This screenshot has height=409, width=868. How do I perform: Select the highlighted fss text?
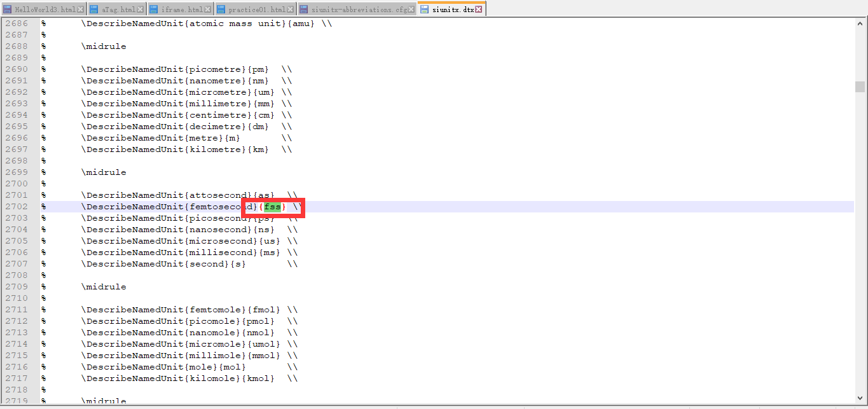pyautogui.click(x=273, y=206)
